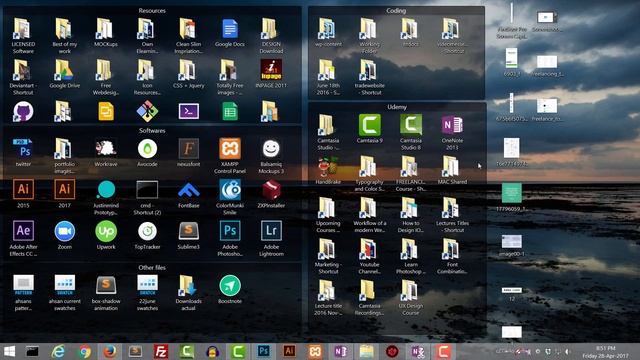Click the Resources fence title
The width and height of the screenshot is (640, 360).
[152, 11]
